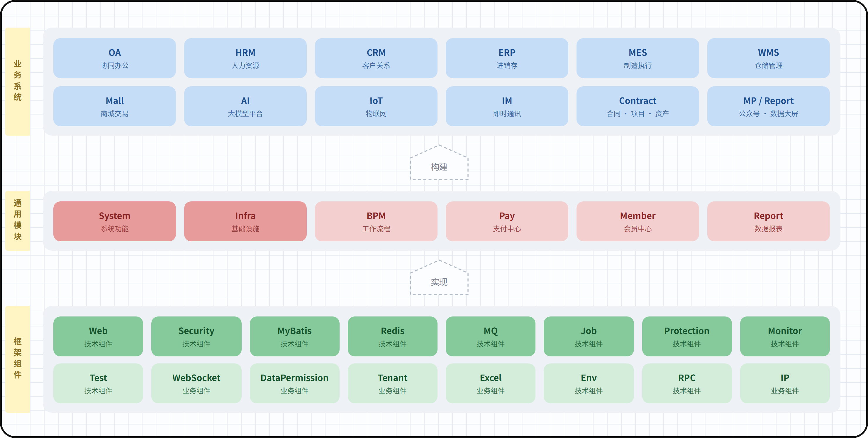Open the BPM 工作流程 module
Image resolution: width=868 pixels, height=438 pixels.
376,221
